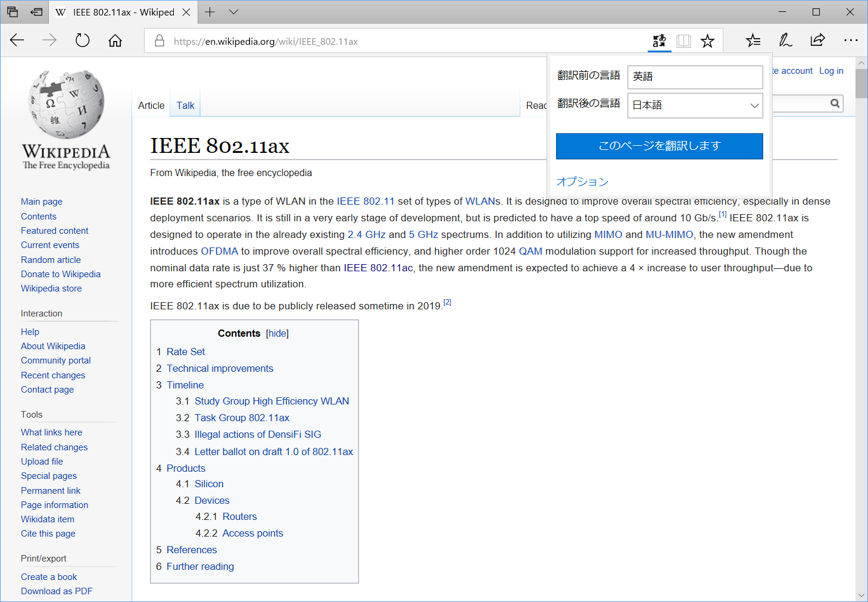Go forward arrow button
The height and width of the screenshot is (602, 868).
coord(49,40)
